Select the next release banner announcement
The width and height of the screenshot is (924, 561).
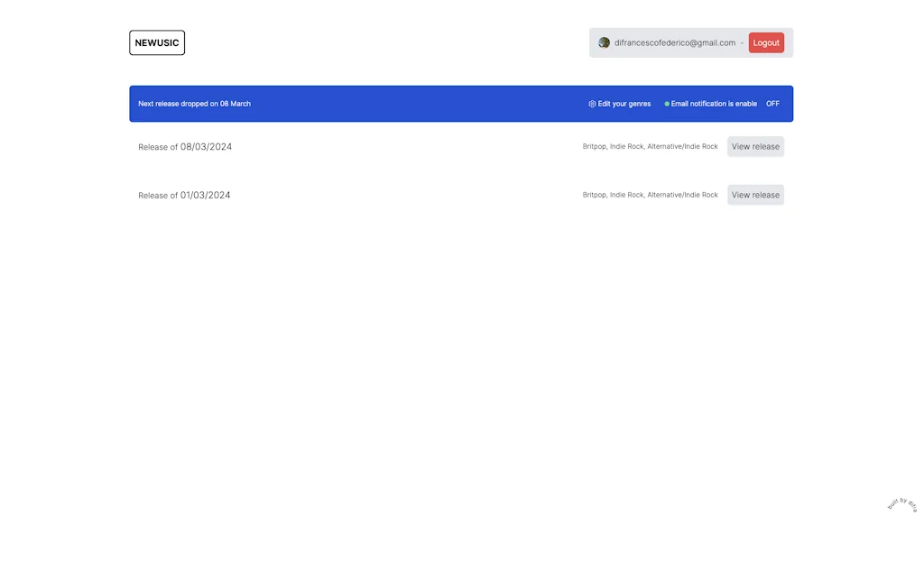point(194,104)
